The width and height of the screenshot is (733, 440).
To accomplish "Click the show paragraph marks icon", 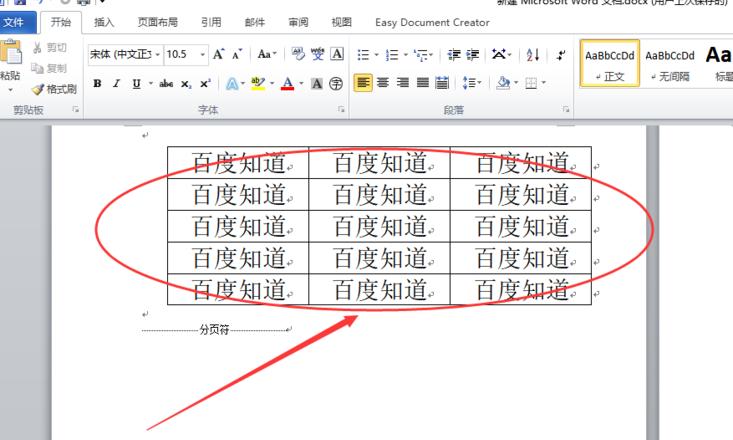I will coord(561,55).
